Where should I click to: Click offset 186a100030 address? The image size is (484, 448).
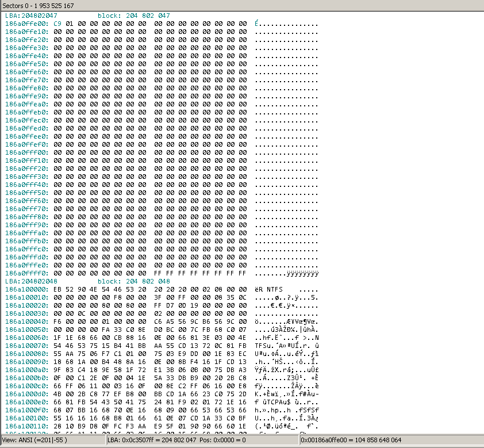tap(27, 313)
